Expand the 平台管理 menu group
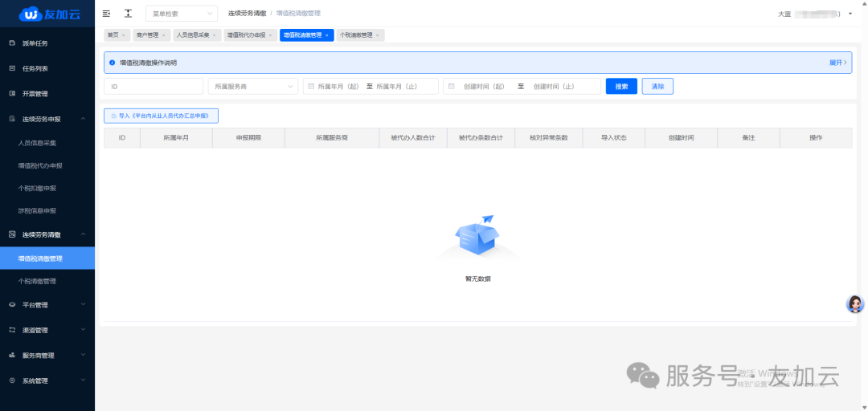The height and width of the screenshot is (411, 868). coord(47,305)
